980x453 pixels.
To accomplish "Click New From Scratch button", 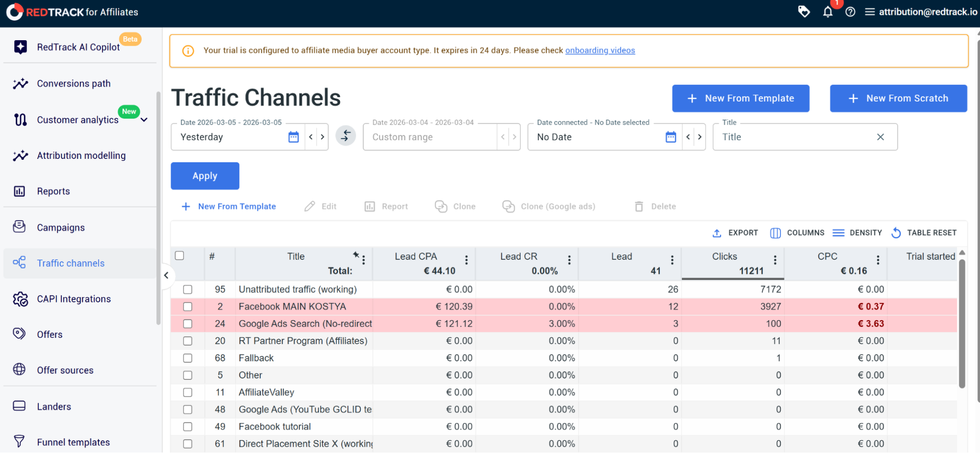I will click(x=899, y=99).
